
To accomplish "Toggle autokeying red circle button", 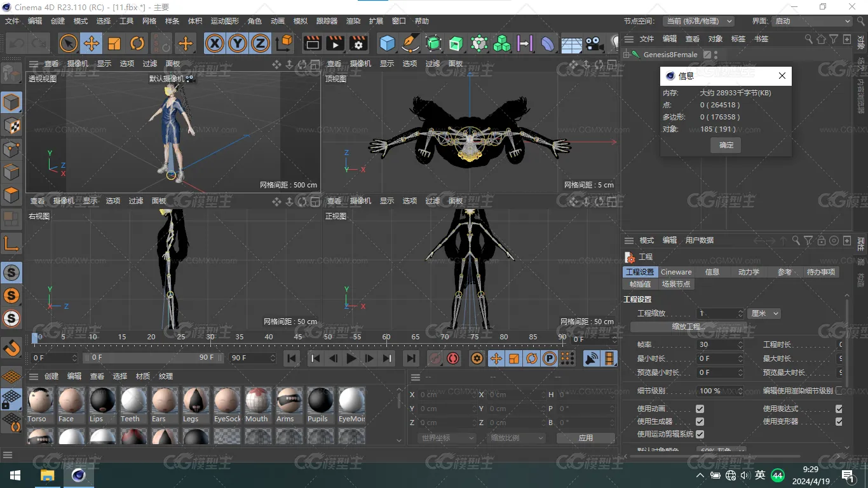I will [x=452, y=358].
